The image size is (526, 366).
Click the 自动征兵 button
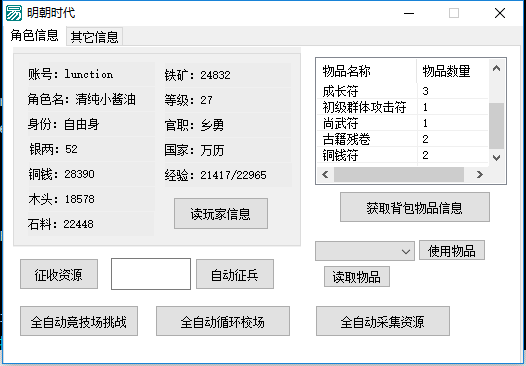234,274
